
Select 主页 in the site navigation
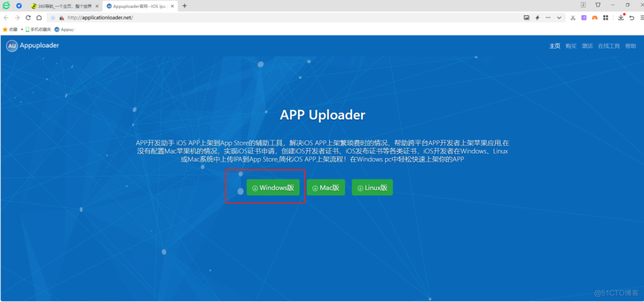[554, 46]
